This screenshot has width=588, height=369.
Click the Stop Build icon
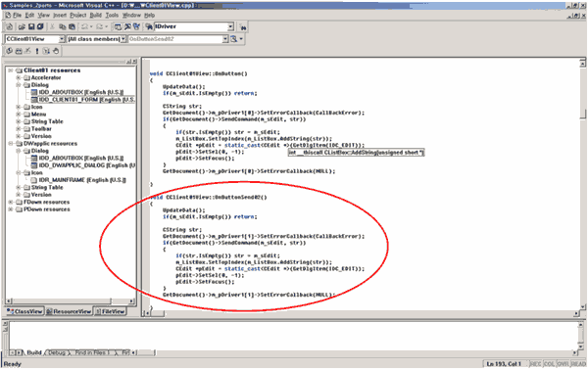tap(27, 51)
